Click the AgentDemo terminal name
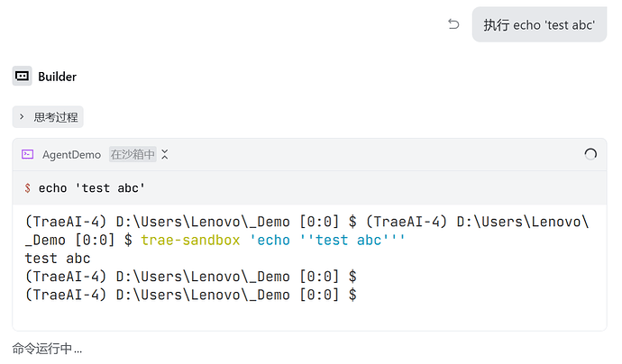The width and height of the screenshot is (622, 364). click(71, 155)
